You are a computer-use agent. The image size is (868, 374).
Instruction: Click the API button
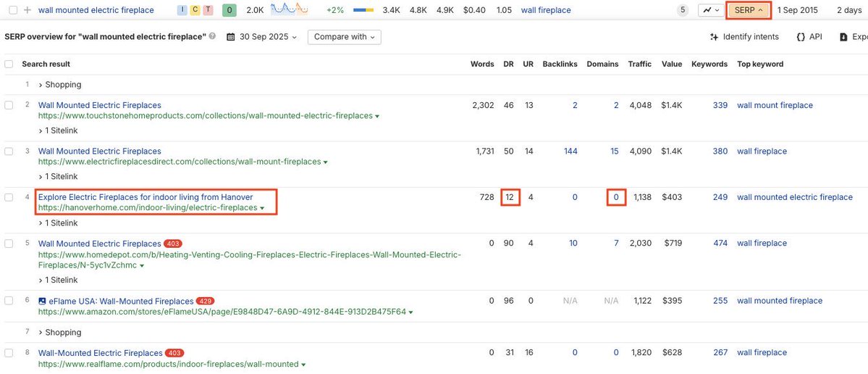809,36
